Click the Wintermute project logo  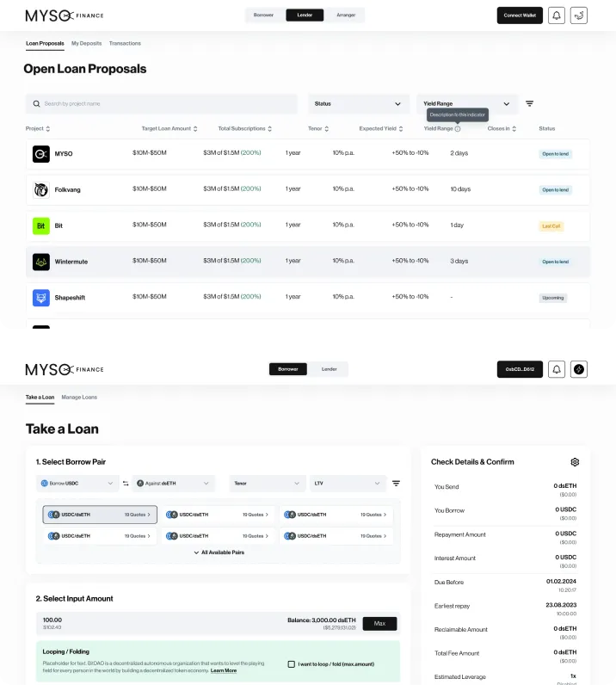[41, 262]
